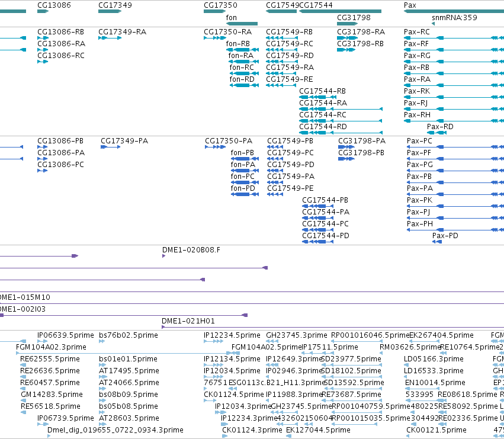504x439 pixels.
Task: Select the Pax-PD protein feature
Action: (x=437, y=242)
